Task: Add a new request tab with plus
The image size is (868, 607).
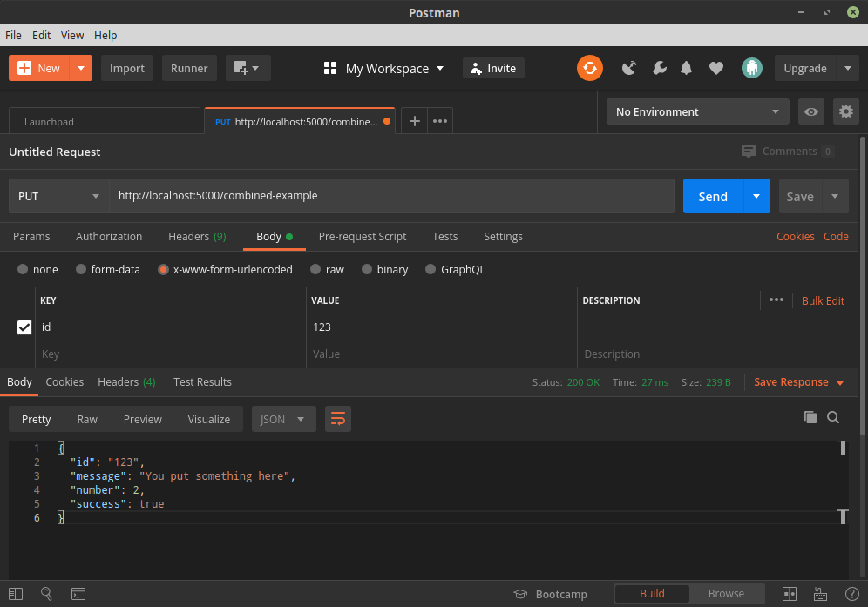Action: [414, 121]
